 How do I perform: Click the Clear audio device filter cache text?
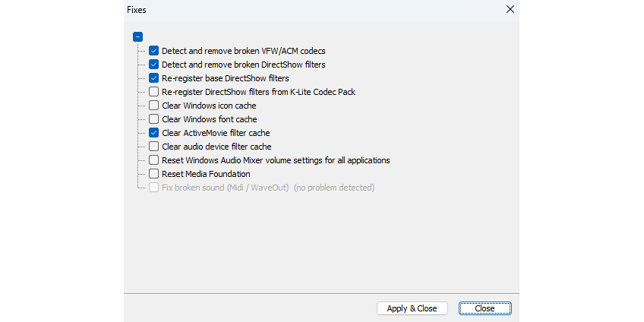[x=216, y=147]
